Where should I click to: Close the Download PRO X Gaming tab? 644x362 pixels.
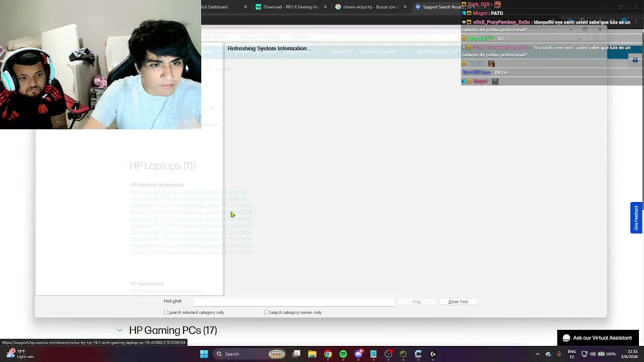[x=325, y=7]
